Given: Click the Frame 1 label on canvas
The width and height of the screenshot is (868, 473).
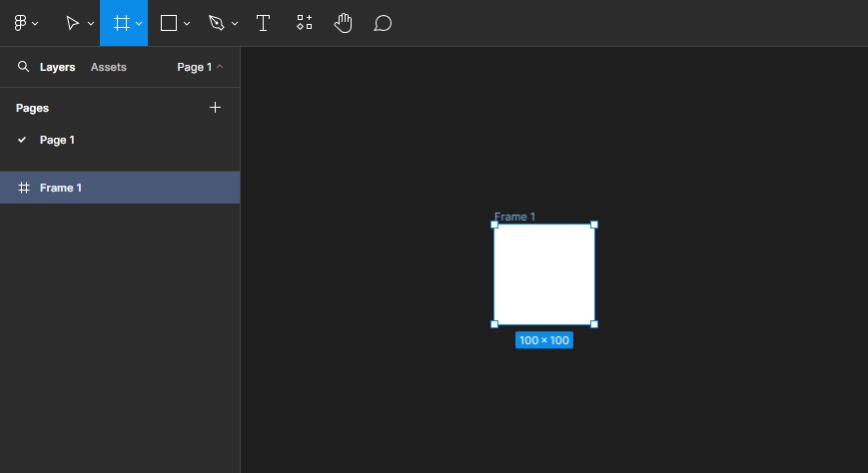Looking at the screenshot, I should click(514, 217).
